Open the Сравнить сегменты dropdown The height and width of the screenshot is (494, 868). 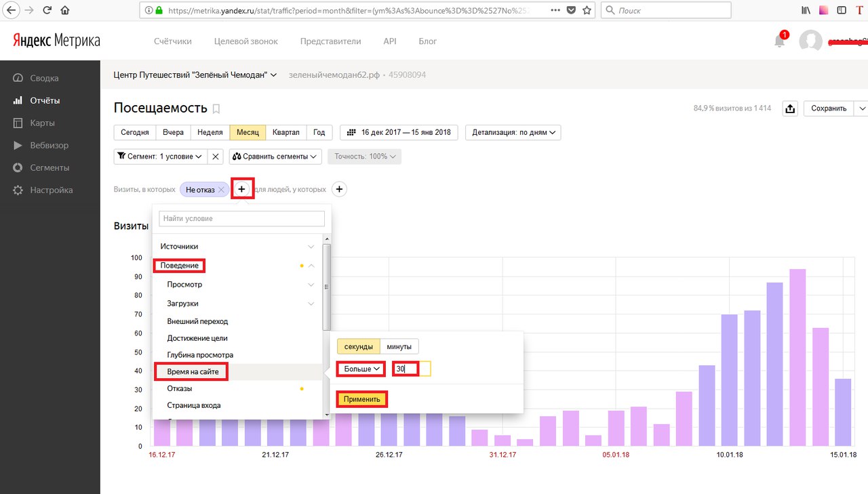275,157
